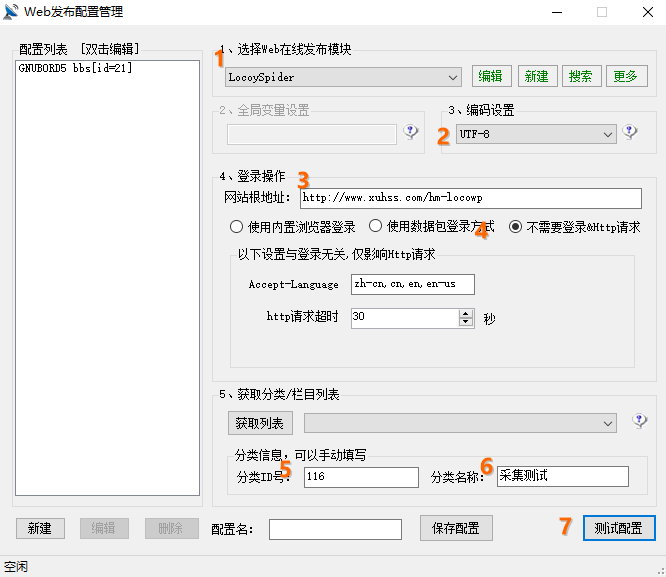Screen dimensions: 666x577
Task: Select GNUBORD5 bbs entry in config list
Action: click(x=75, y=68)
